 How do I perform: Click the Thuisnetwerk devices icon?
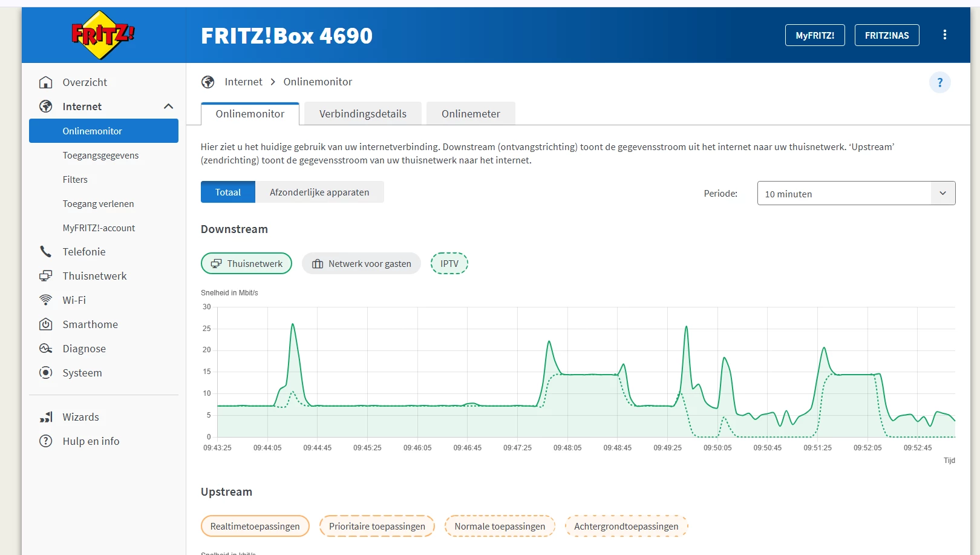click(x=45, y=276)
